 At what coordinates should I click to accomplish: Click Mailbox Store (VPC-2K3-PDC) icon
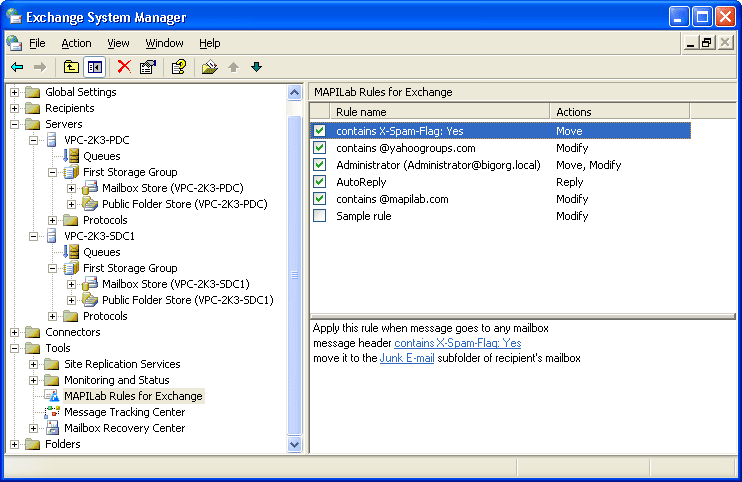coord(90,188)
